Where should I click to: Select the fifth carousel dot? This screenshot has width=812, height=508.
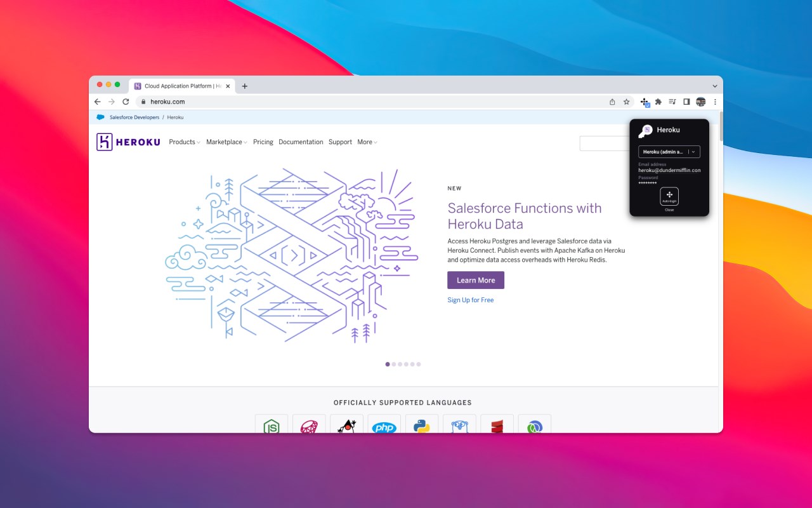click(x=412, y=364)
